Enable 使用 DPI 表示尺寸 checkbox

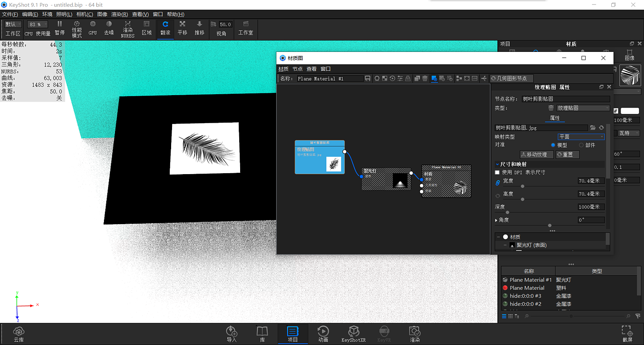point(497,172)
